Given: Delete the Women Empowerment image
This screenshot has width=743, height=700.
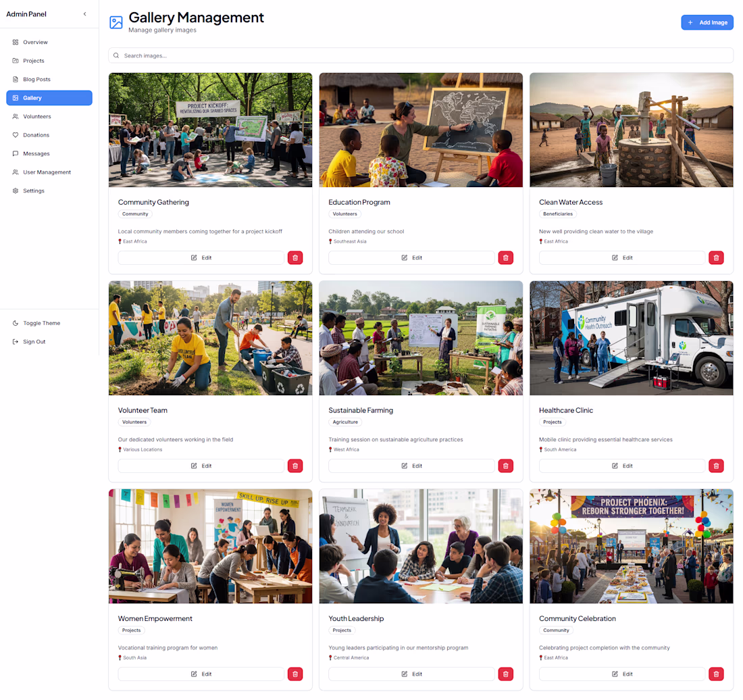Looking at the screenshot, I should (295, 674).
